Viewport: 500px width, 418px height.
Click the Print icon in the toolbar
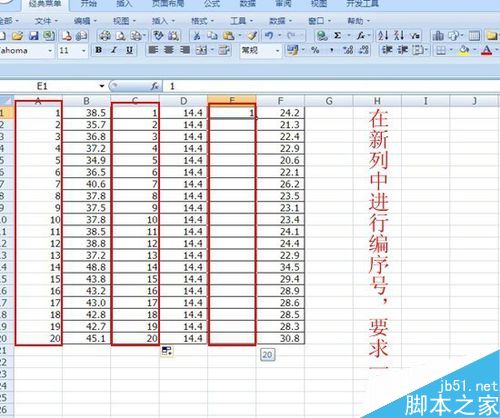[105, 36]
